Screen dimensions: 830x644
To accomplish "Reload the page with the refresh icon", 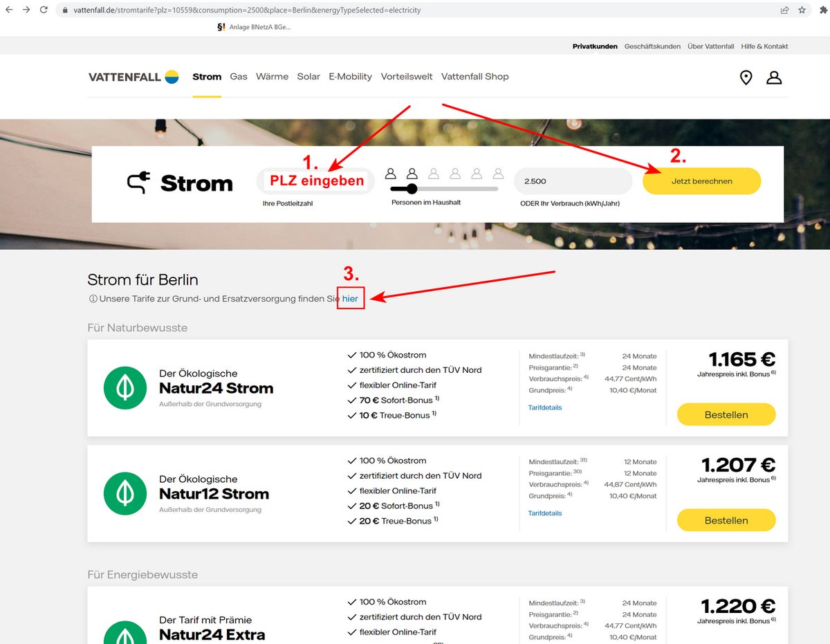I will pos(44,10).
